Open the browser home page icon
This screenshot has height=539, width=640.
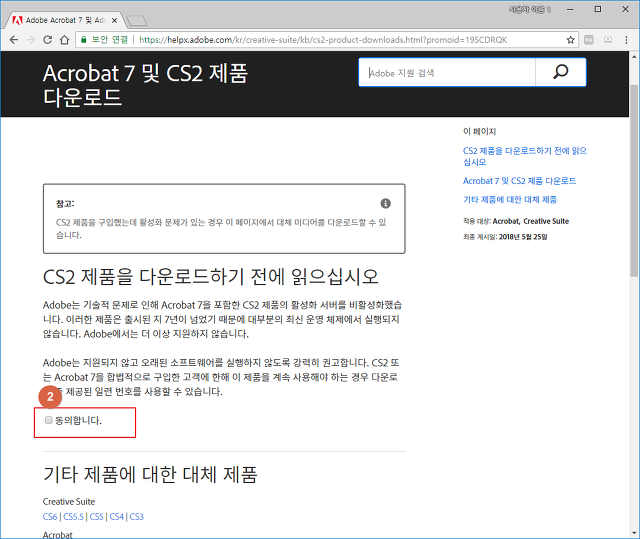coord(64,40)
